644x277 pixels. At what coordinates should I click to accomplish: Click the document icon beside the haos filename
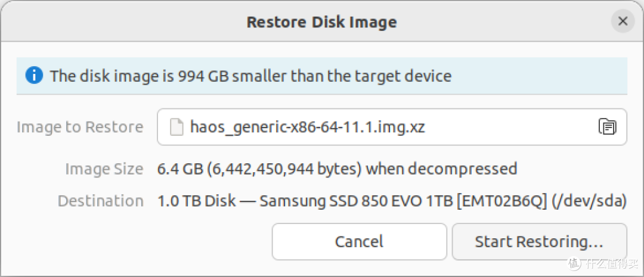coord(177,127)
